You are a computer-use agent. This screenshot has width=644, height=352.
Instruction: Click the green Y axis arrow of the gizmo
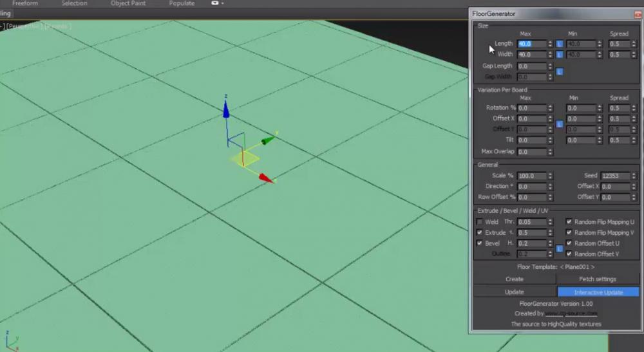pyautogui.click(x=269, y=140)
